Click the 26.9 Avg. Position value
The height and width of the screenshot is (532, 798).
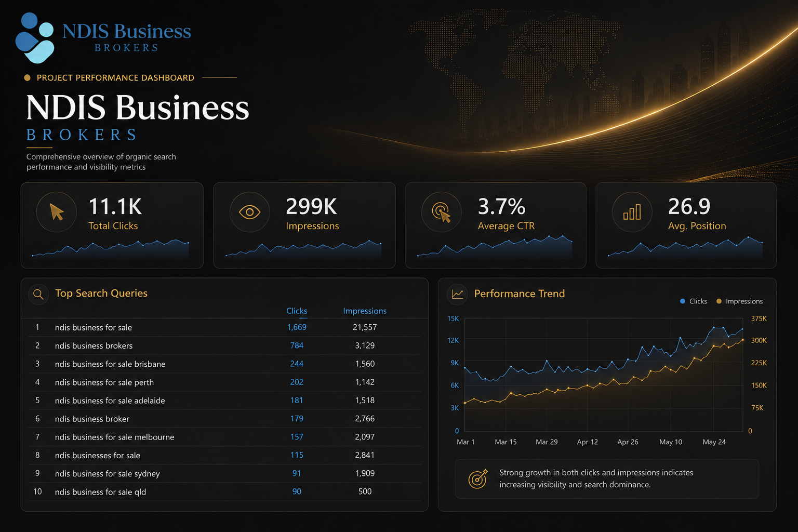(689, 206)
